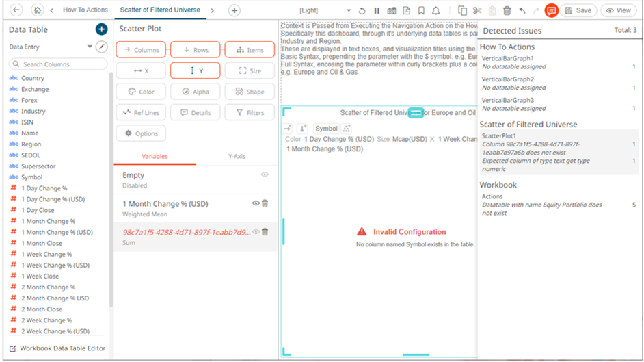Screen dimensions: 644x362
Task: Open the [Light] theme dropdown
Action: tap(349, 10)
